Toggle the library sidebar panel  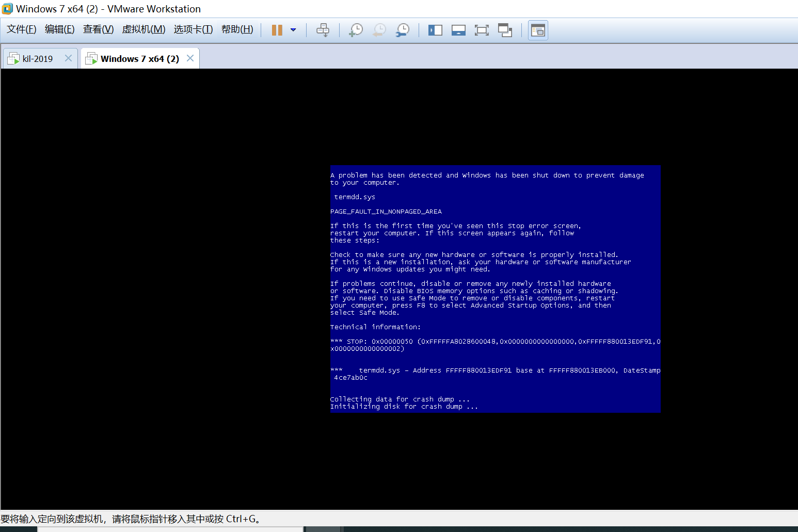(435, 30)
